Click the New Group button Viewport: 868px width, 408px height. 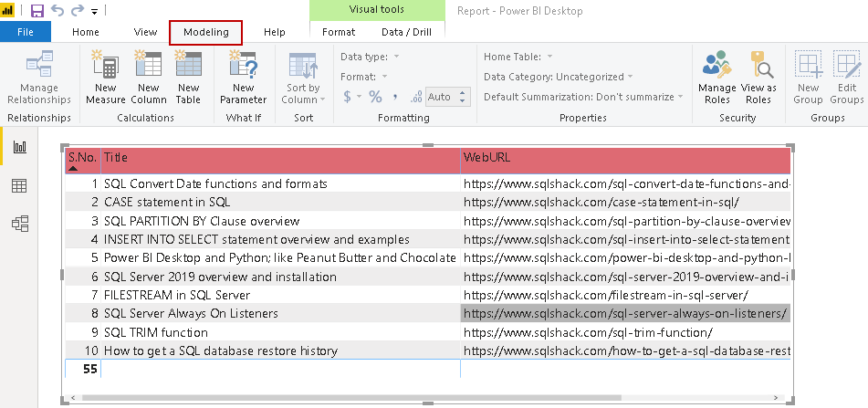pos(808,77)
